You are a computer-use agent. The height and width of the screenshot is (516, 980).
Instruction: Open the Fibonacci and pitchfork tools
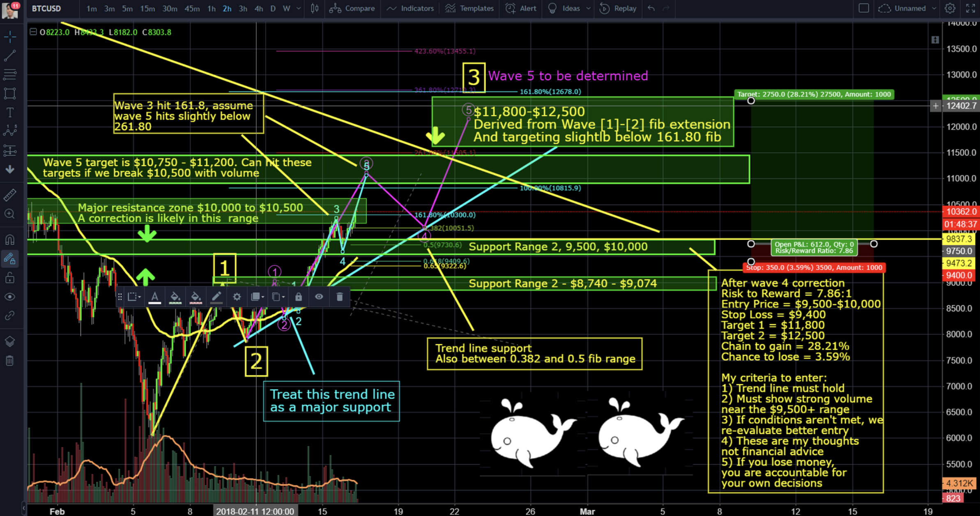[x=10, y=74]
